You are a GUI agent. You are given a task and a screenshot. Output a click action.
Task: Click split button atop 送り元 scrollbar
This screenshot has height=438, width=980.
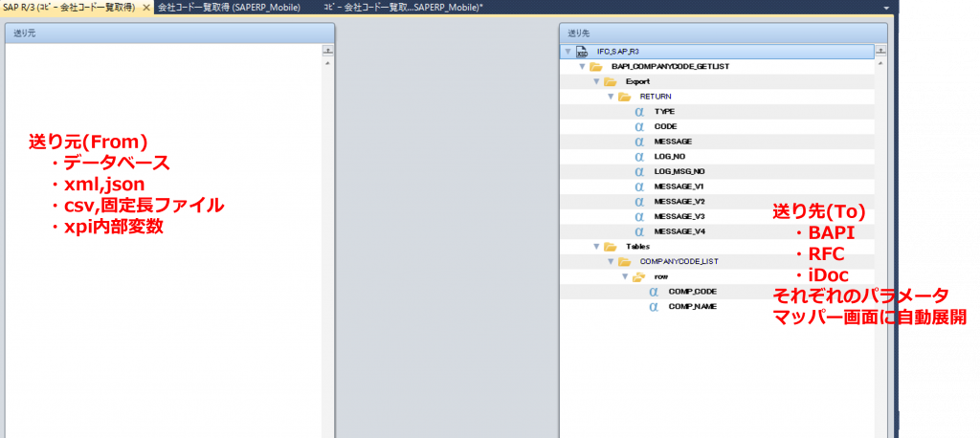pyautogui.click(x=327, y=50)
